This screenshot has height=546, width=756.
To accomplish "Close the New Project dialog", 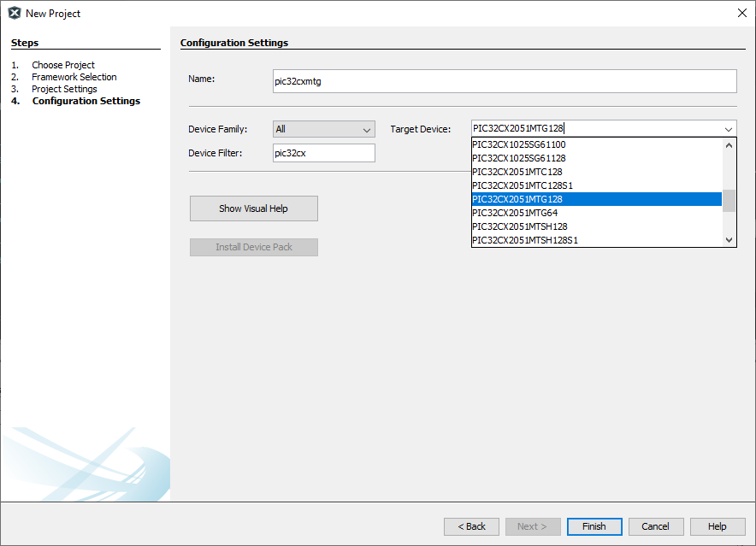I will [742, 13].
